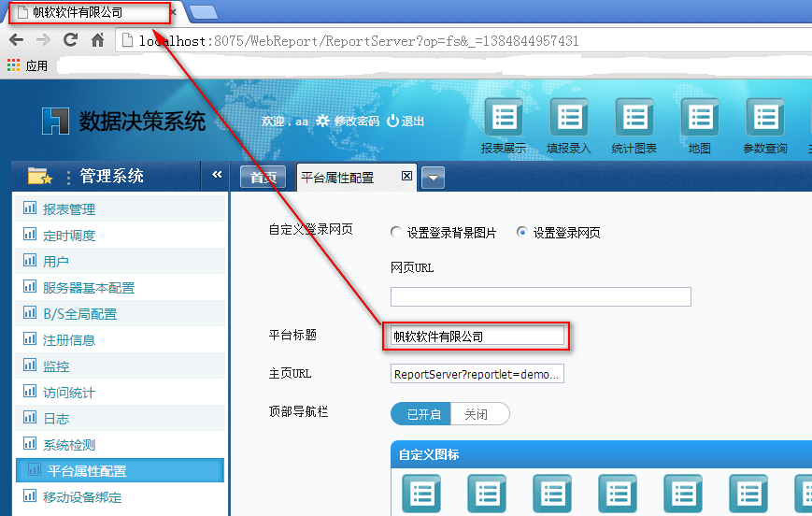
Task: Select 设置登录网页 radio button
Action: [522, 232]
